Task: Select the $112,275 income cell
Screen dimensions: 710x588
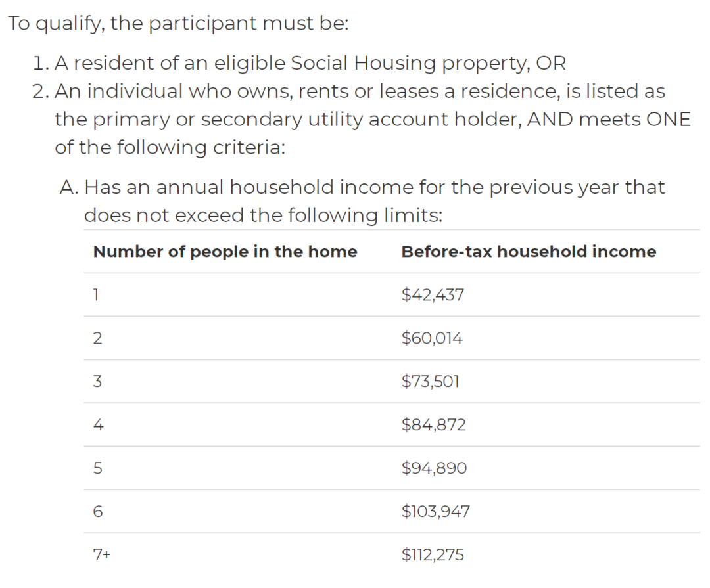Action: pyautogui.click(x=433, y=555)
